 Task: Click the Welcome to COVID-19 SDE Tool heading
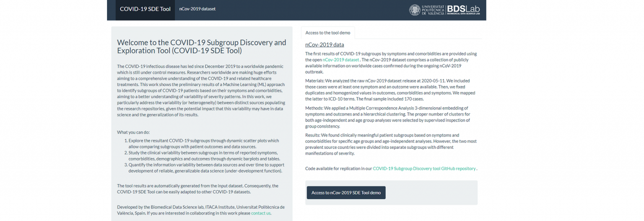[202, 47]
